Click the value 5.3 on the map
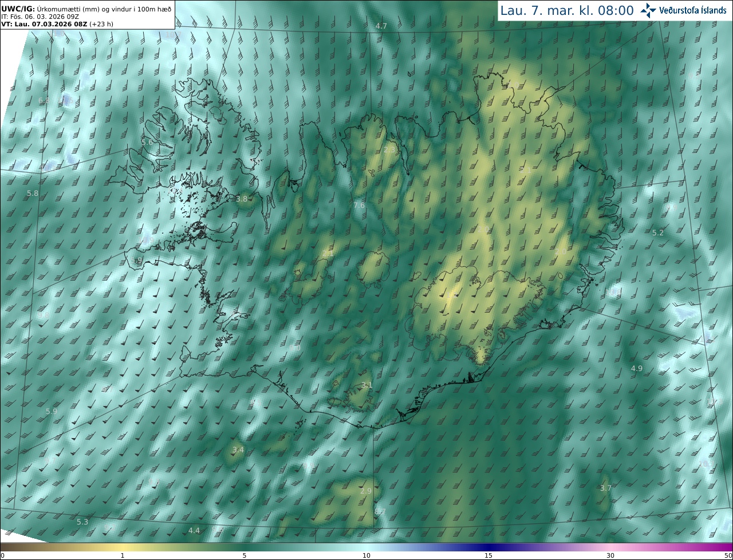The height and width of the screenshot is (560, 733). click(x=82, y=522)
